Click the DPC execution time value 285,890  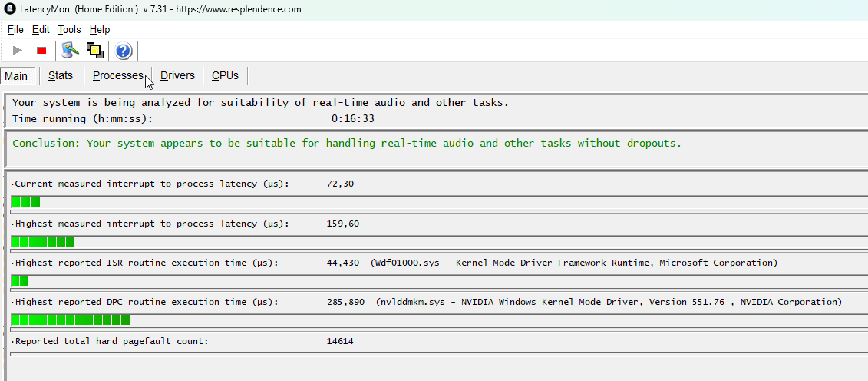pyautogui.click(x=346, y=303)
